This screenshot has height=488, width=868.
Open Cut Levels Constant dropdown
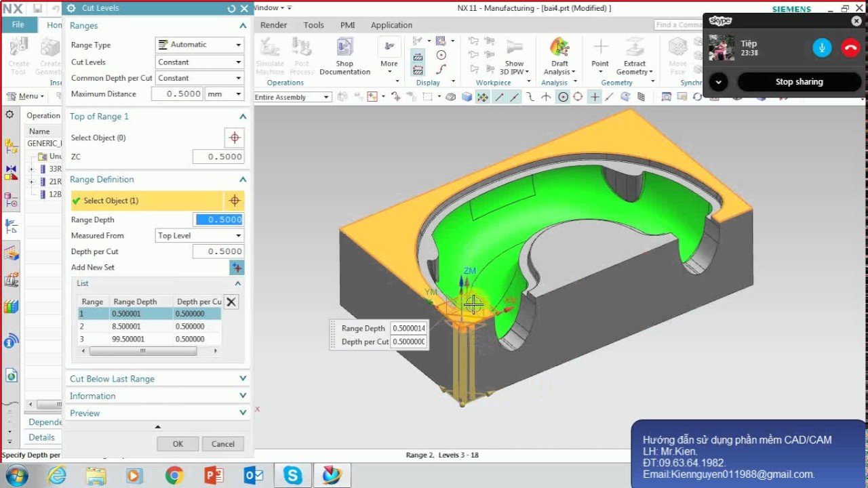point(199,62)
